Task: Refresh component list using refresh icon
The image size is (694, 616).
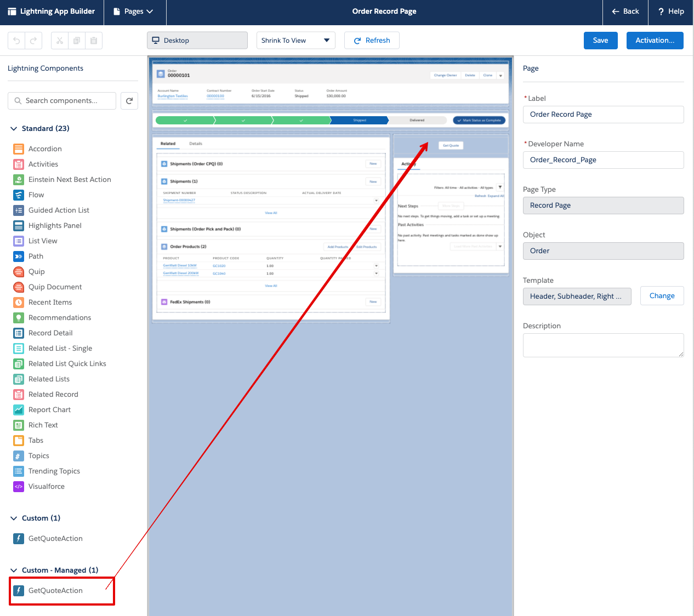Action: (129, 100)
